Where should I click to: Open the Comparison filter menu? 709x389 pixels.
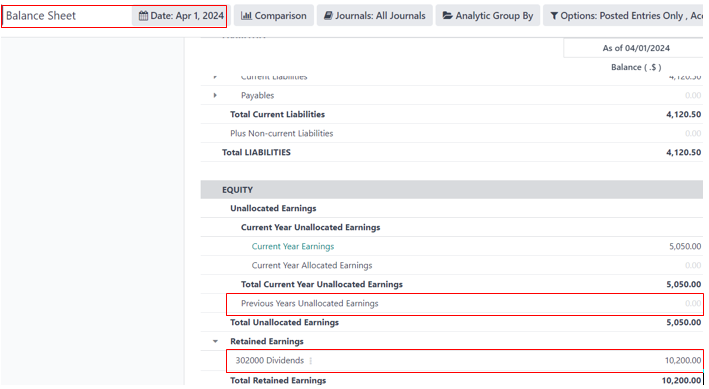point(274,16)
